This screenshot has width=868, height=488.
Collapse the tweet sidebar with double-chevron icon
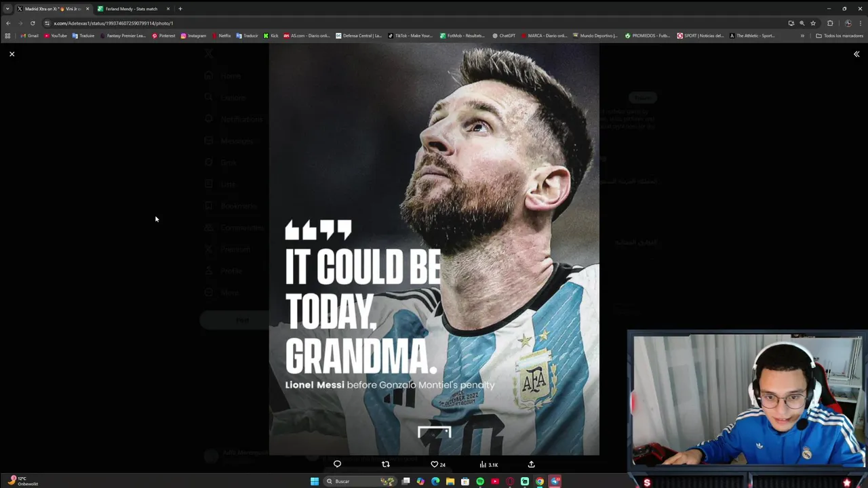click(856, 54)
